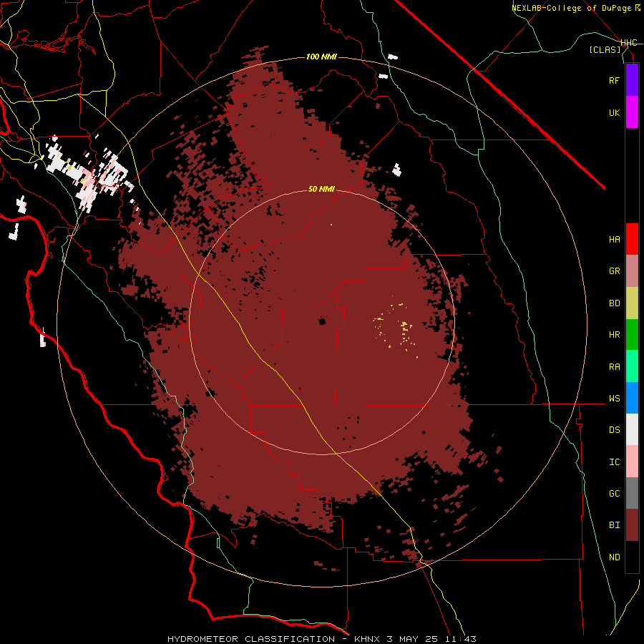Click the NEXLAB-College of DuPage credit text

(x=571, y=8)
